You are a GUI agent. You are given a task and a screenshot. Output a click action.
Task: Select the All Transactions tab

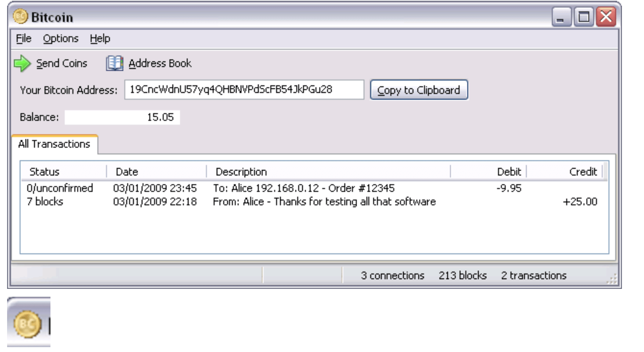coord(54,144)
